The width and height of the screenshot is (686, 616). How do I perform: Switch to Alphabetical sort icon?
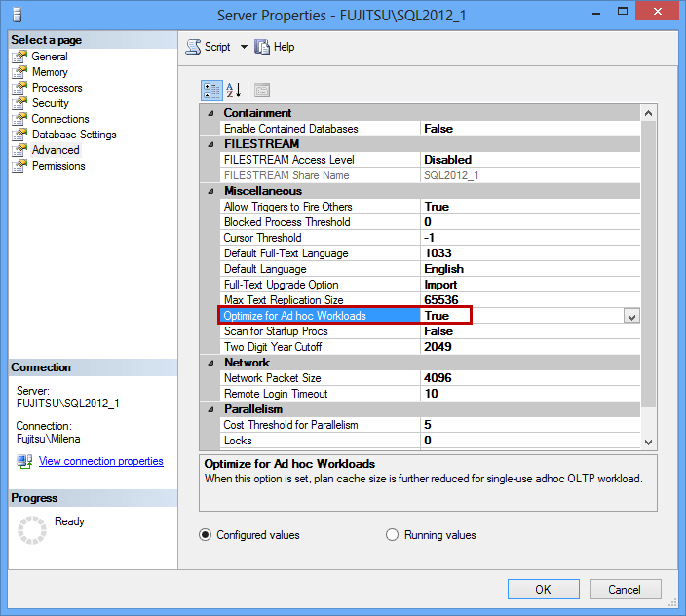[234, 91]
